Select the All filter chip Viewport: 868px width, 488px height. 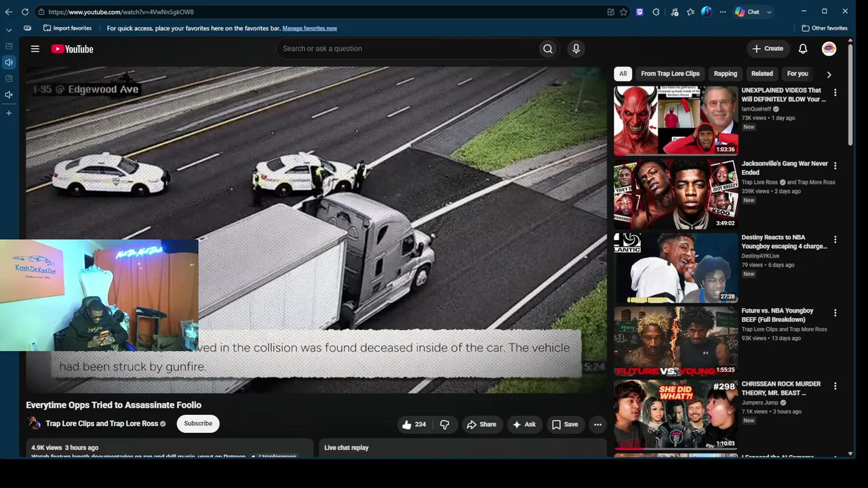[623, 74]
